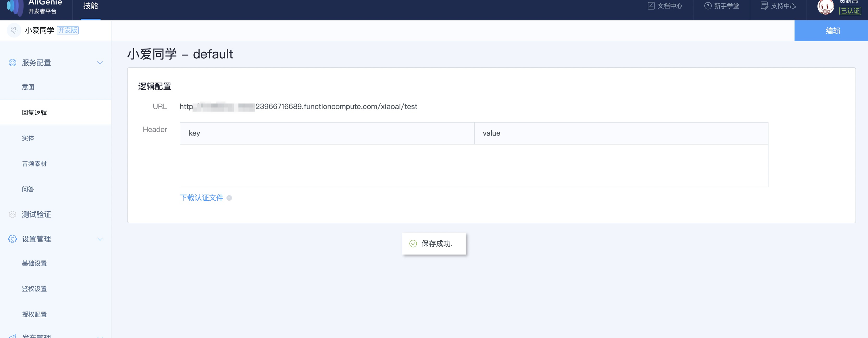Open 支持中心 from the top bar
The image size is (868, 338).
(778, 6)
